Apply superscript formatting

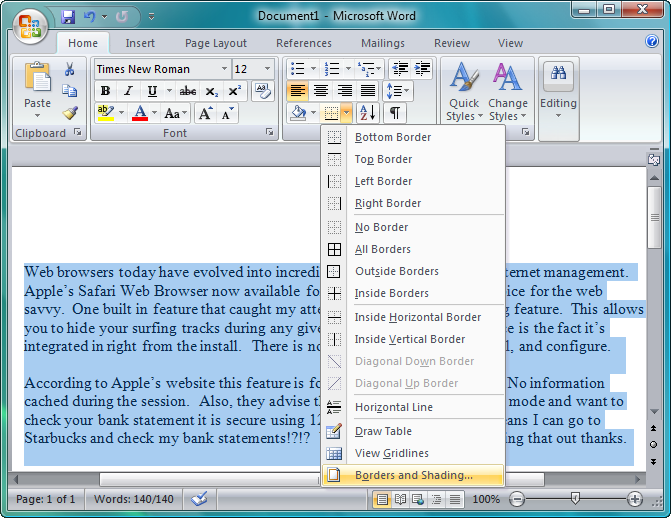(x=235, y=91)
